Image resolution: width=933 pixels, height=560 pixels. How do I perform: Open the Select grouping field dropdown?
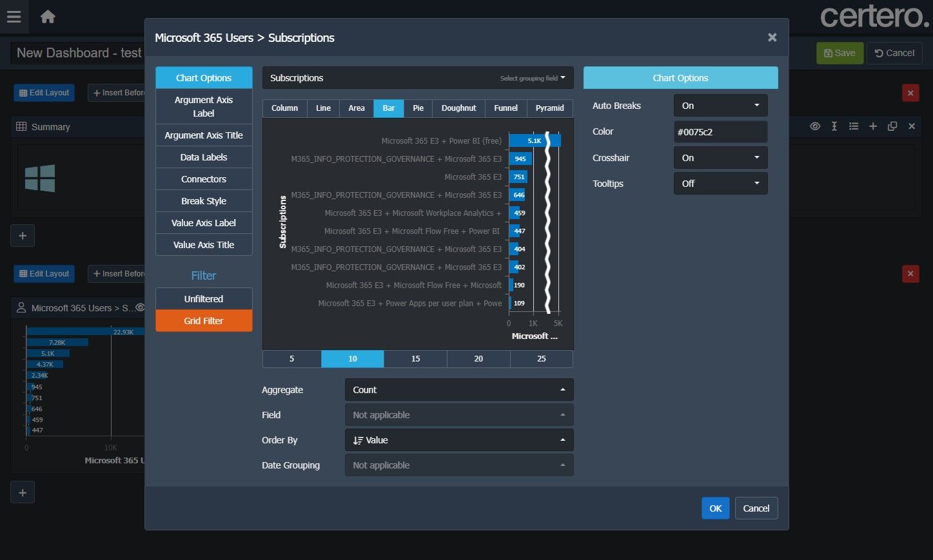click(533, 78)
